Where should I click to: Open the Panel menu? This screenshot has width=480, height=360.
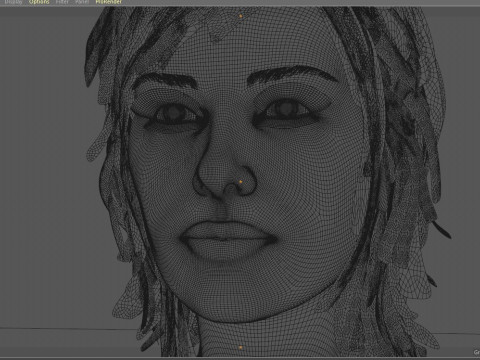82,2
